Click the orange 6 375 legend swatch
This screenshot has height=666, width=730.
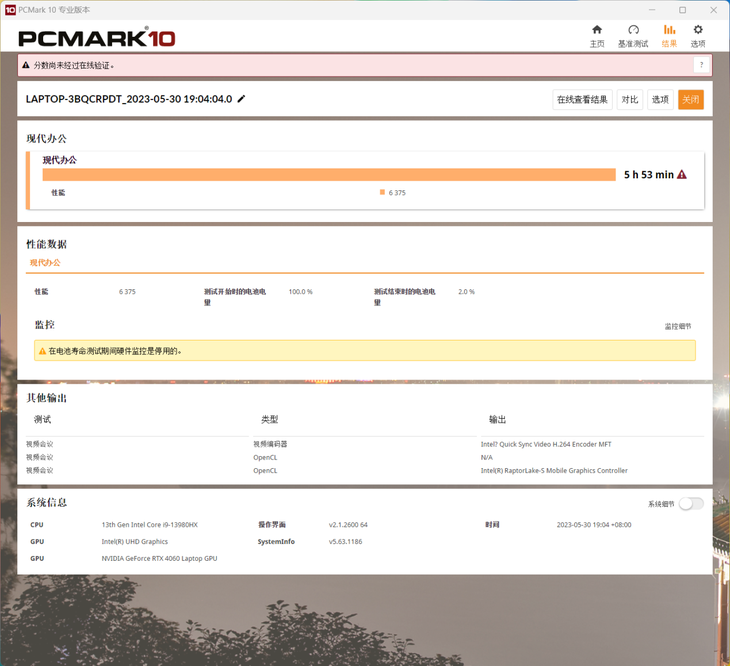tap(382, 192)
